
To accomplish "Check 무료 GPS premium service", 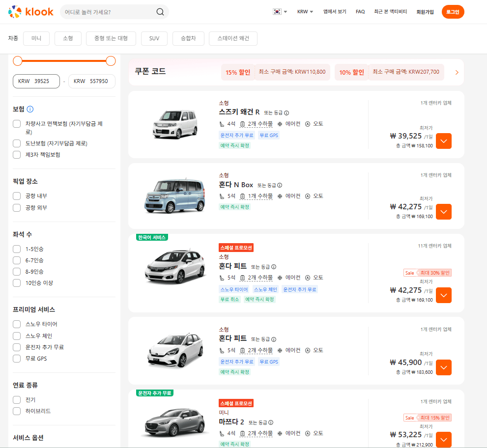I will [17, 359].
